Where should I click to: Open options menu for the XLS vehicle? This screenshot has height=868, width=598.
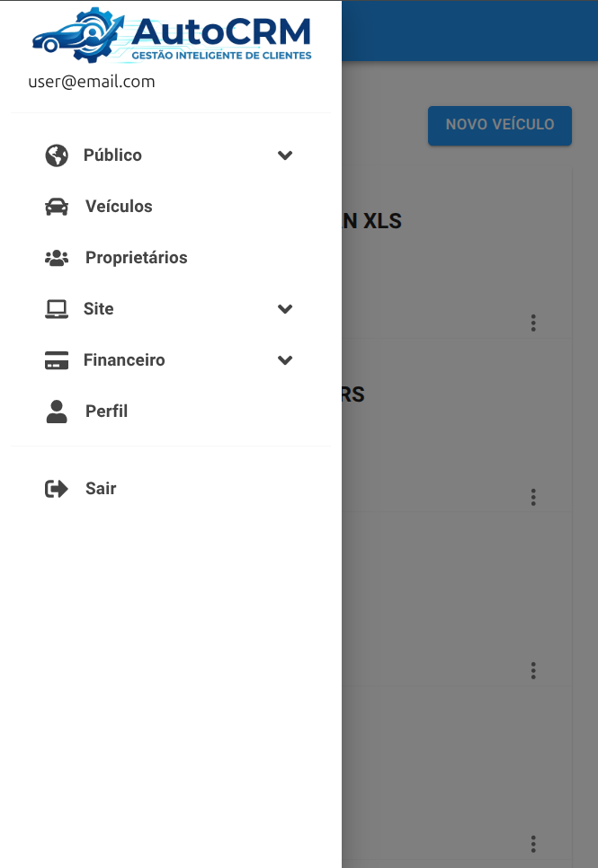[533, 323]
